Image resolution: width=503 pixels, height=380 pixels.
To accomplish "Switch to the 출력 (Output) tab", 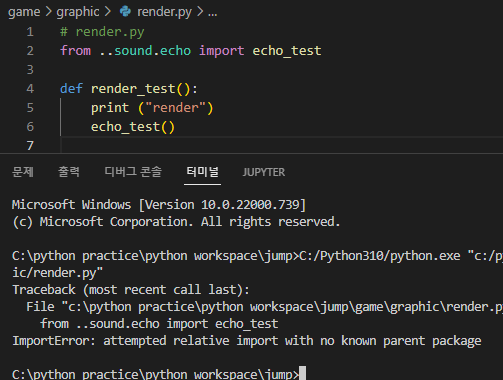I will [69, 172].
